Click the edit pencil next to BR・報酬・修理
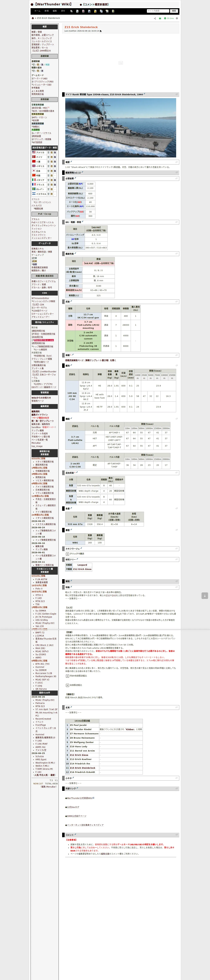 [83, 222]
